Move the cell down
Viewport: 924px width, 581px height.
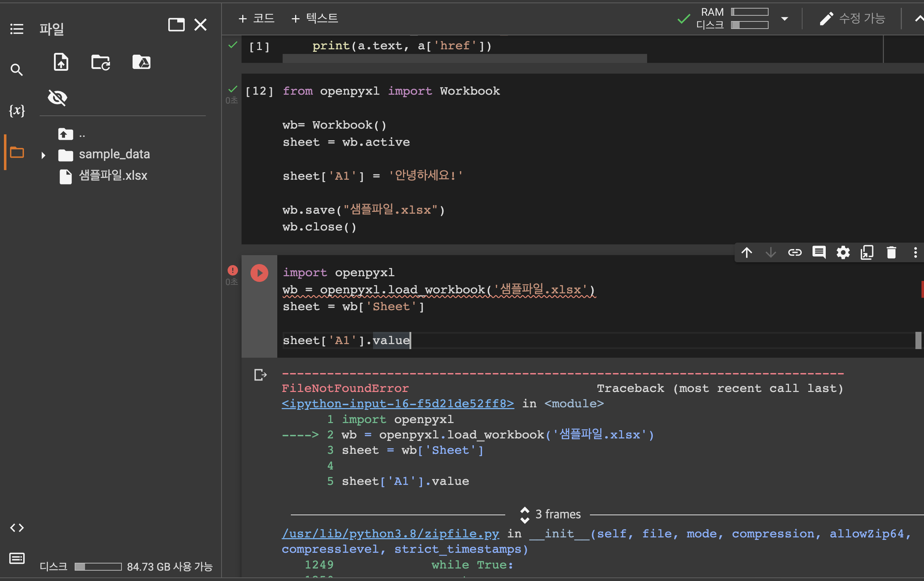tap(770, 253)
